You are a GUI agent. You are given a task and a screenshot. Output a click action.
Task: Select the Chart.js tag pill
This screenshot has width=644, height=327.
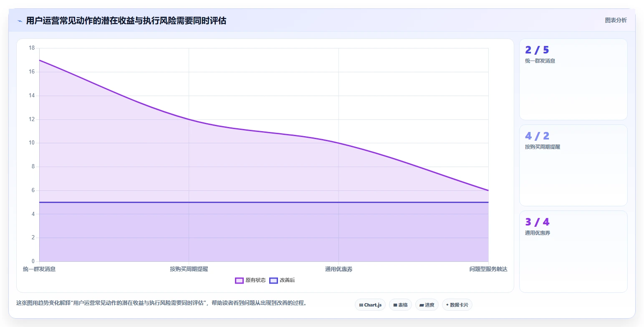click(x=370, y=305)
